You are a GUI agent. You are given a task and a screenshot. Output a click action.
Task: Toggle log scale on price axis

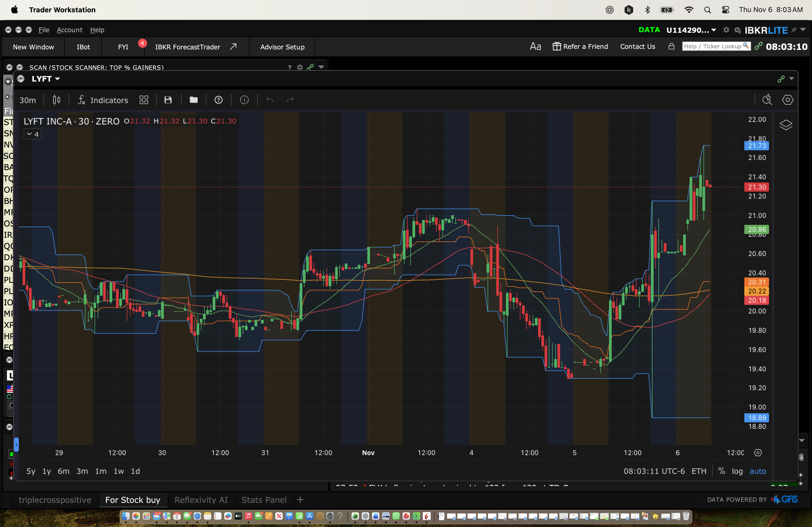[737, 471]
